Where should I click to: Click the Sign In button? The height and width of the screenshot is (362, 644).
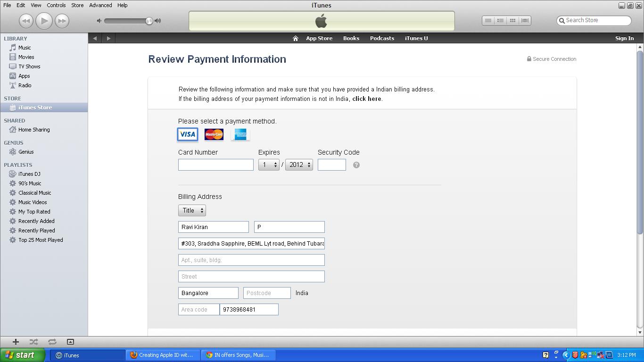coord(624,38)
